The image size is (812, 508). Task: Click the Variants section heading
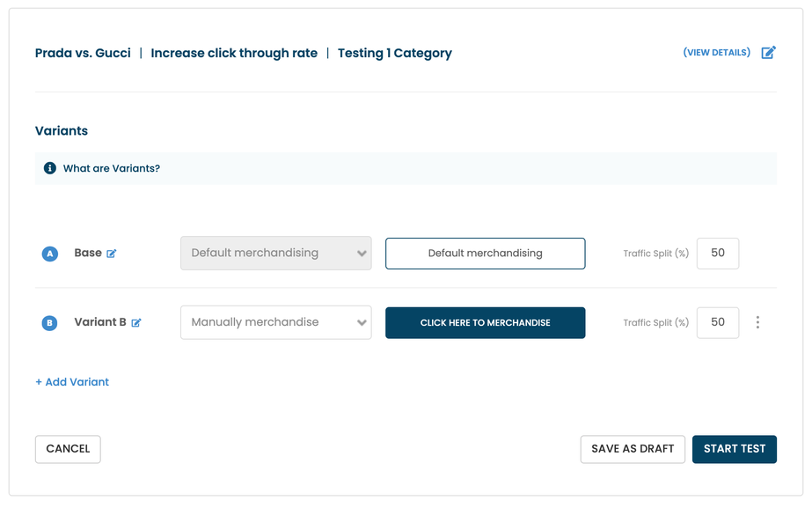point(62,130)
